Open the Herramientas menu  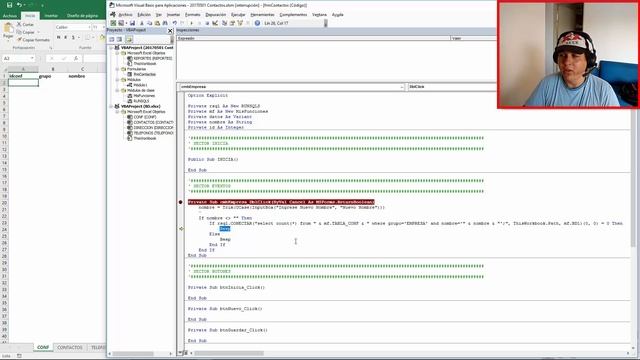(x=262, y=15)
